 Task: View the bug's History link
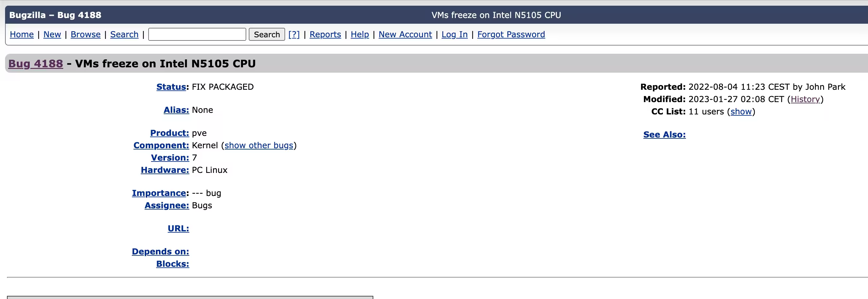coord(805,99)
